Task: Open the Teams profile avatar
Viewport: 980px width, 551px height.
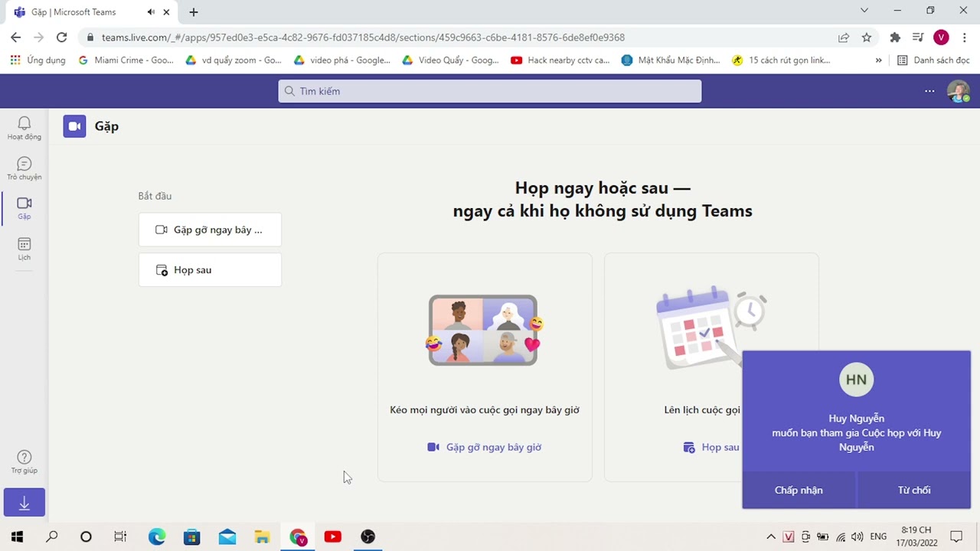Action: (x=958, y=91)
